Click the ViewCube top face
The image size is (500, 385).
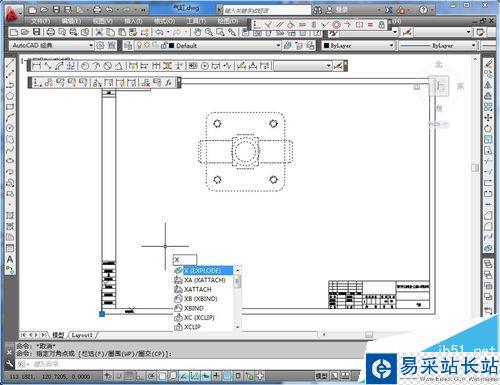coord(439,86)
